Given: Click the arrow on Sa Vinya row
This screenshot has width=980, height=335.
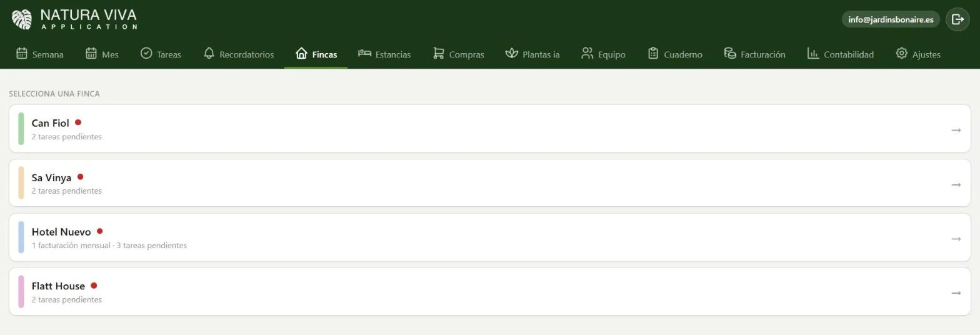Looking at the screenshot, I should [x=956, y=184].
